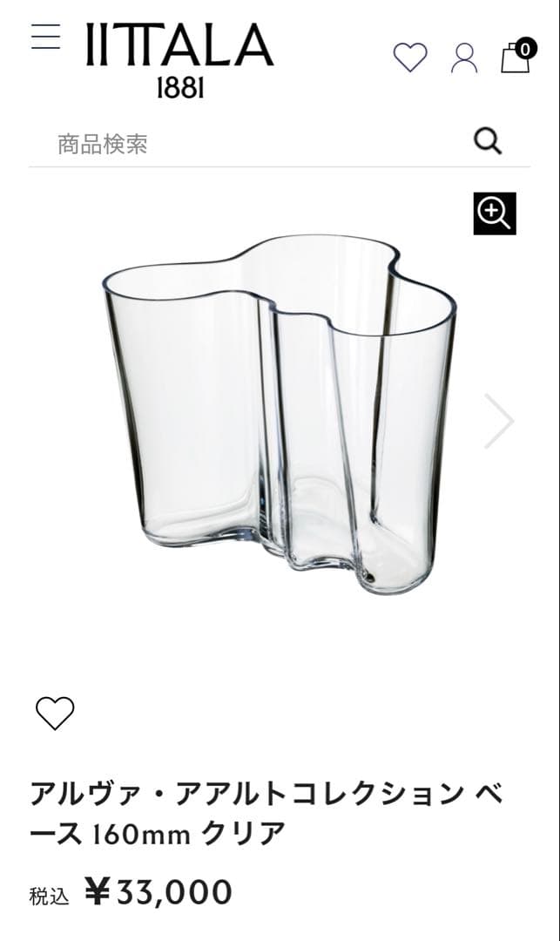The height and width of the screenshot is (941, 560).
Task: Click ベース 160mm クリア title line
Action: click(157, 833)
